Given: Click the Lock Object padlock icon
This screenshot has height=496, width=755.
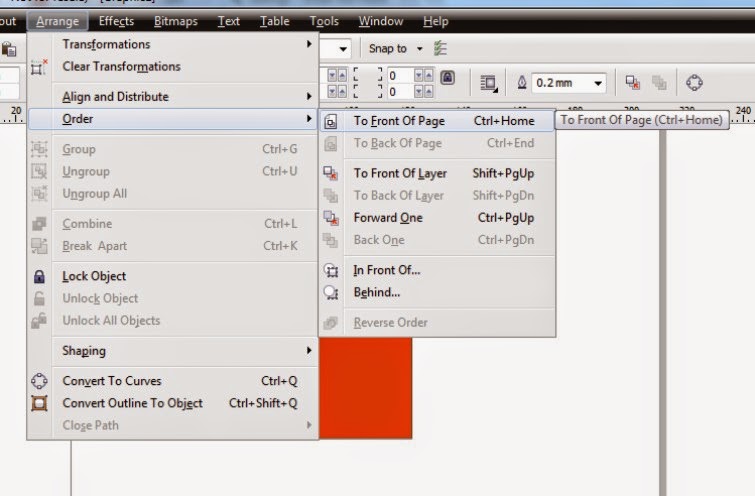Looking at the screenshot, I should (x=39, y=276).
